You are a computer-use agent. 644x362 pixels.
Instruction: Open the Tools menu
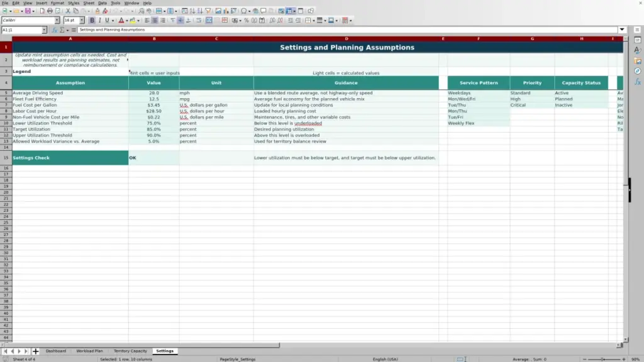[116, 3]
